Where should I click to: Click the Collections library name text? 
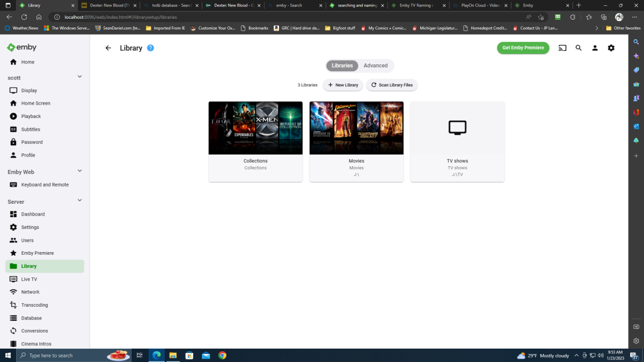[x=255, y=161]
